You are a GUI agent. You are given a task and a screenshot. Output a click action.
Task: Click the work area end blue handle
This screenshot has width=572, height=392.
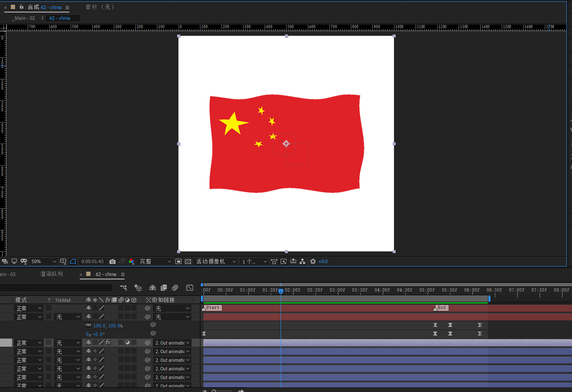tap(489, 298)
